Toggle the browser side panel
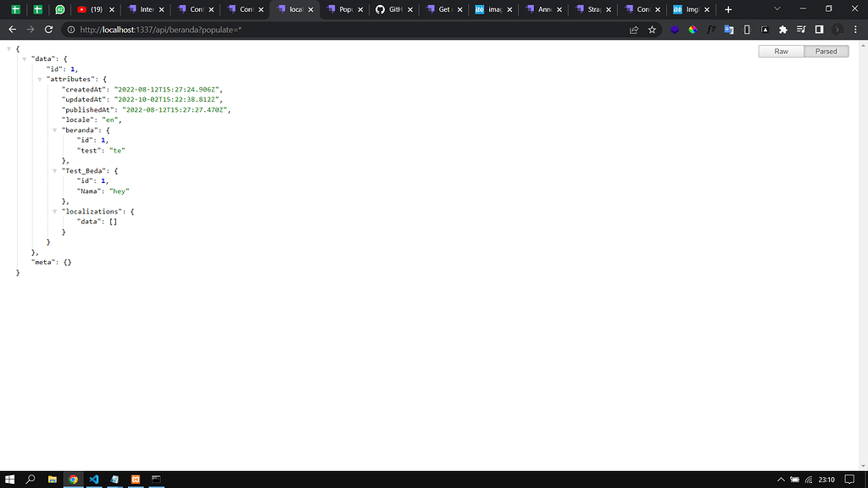 820,30
